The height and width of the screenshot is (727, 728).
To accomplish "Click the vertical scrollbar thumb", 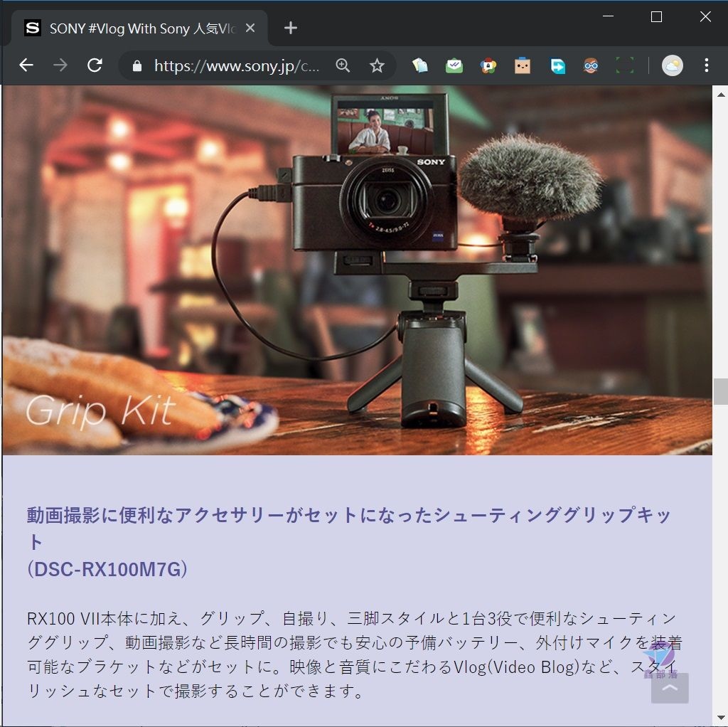I will 721,392.
